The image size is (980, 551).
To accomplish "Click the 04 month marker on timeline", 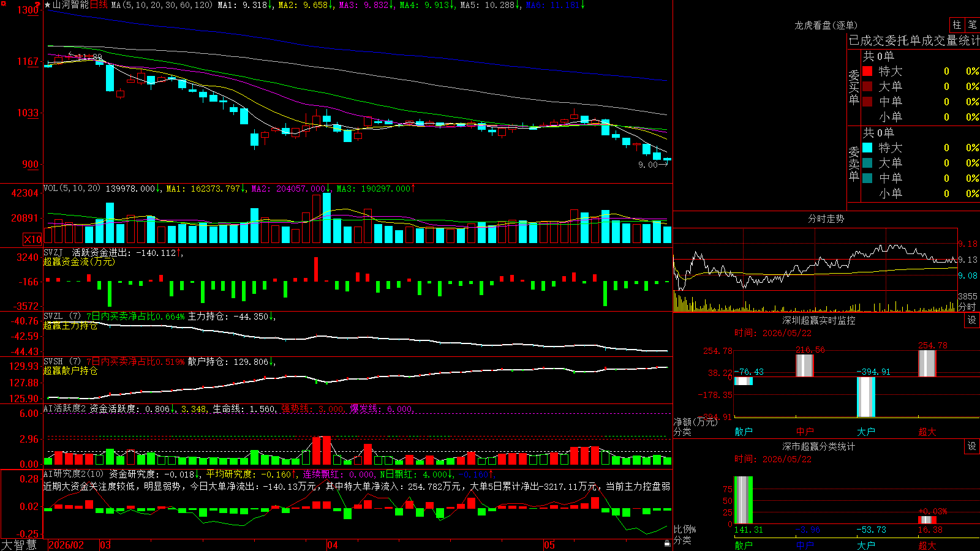I will click(332, 545).
